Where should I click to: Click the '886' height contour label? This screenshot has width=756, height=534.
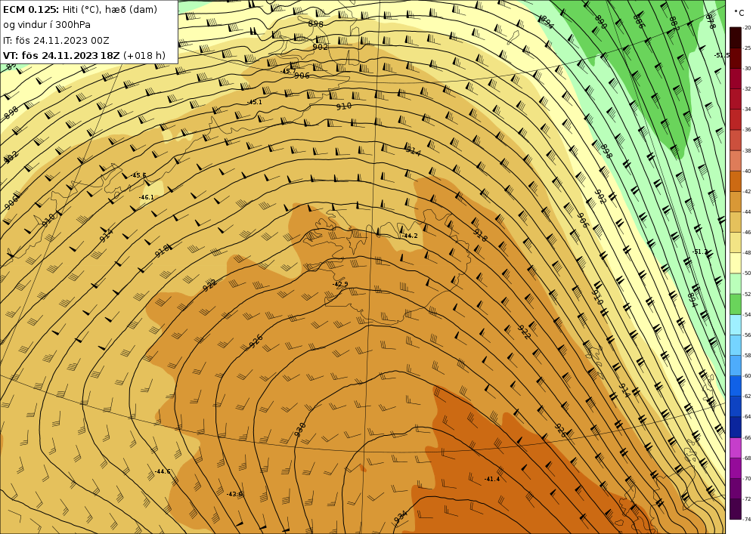coord(638,22)
